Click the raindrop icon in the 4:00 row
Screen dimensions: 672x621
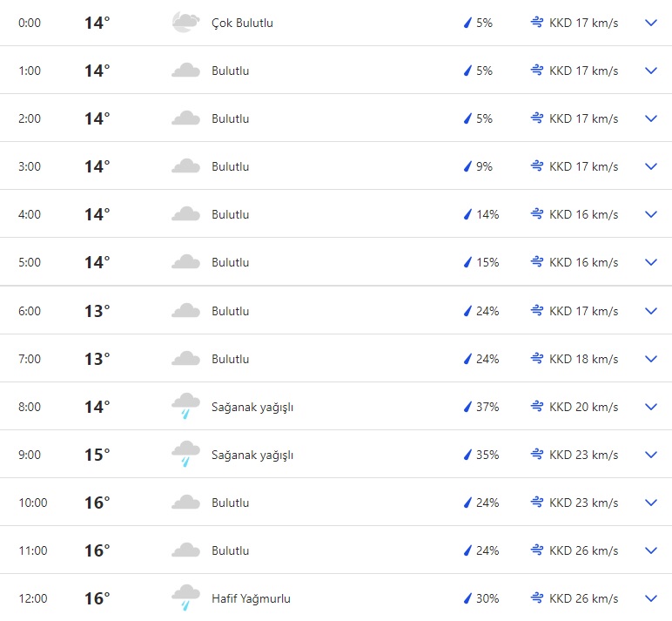[467, 214]
